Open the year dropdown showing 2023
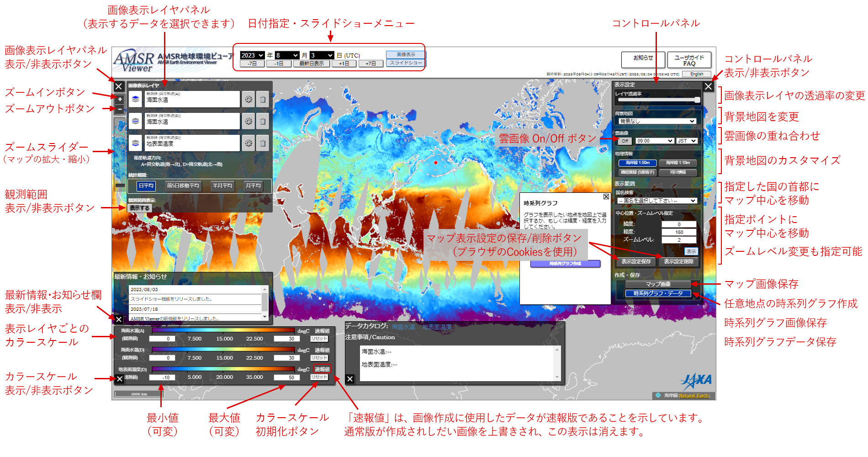The width and height of the screenshot is (868, 457). 252,55
